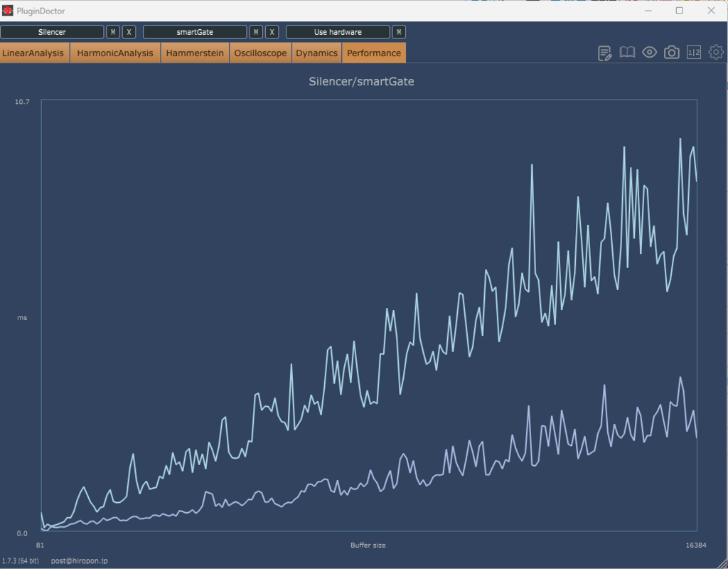Minimize the PluginDoctor window
728x569 pixels.
(x=648, y=11)
